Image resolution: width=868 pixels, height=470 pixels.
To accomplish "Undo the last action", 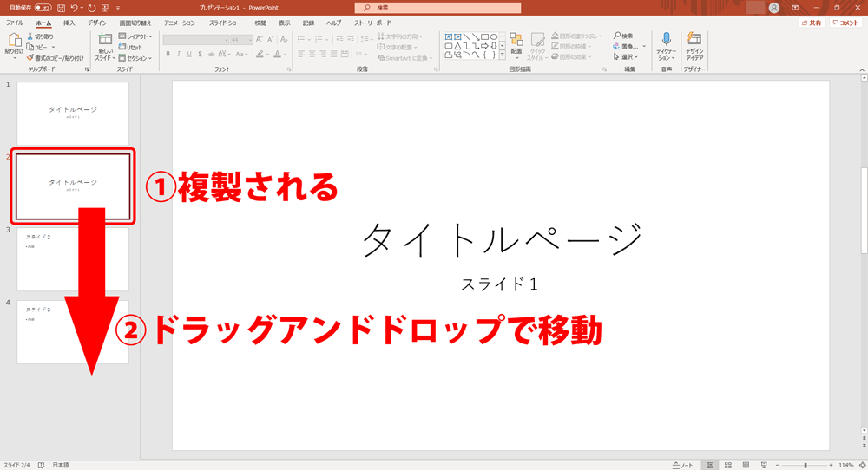I will [x=74, y=8].
